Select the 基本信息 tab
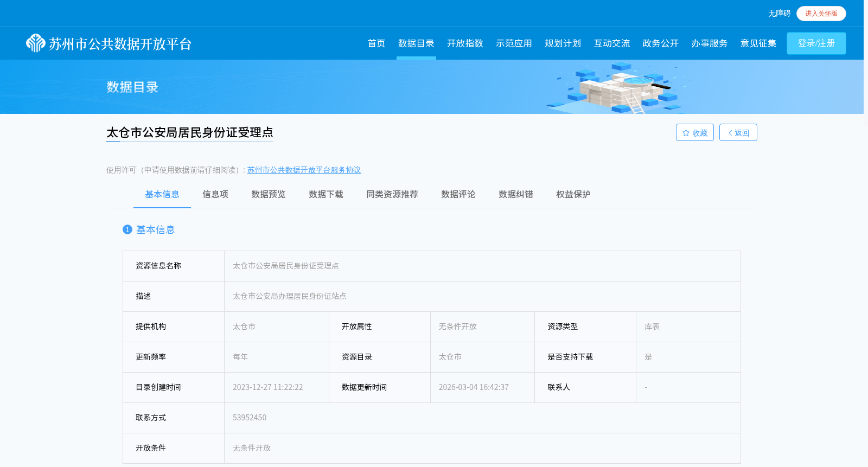The image size is (868, 467). 162,194
